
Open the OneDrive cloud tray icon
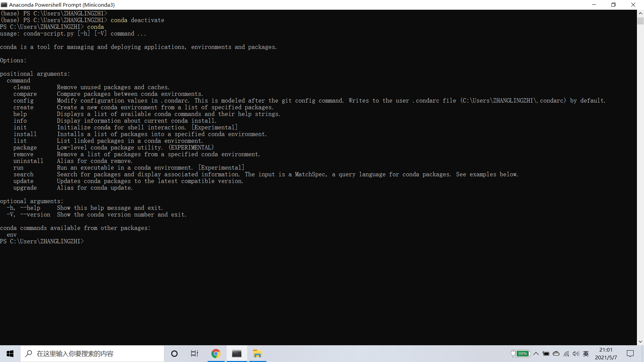[x=556, y=354]
